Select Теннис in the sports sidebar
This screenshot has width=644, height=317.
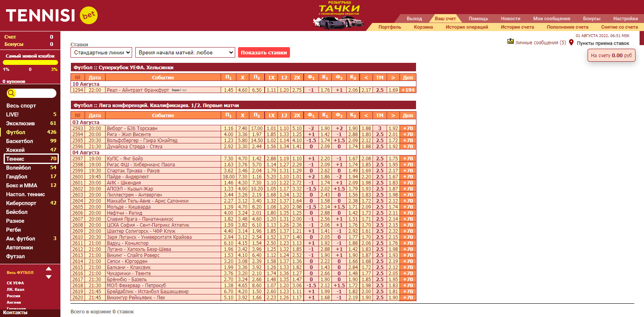[31, 159]
